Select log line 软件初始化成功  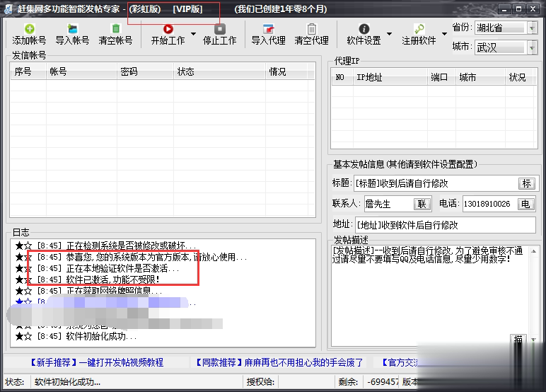(x=76, y=336)
